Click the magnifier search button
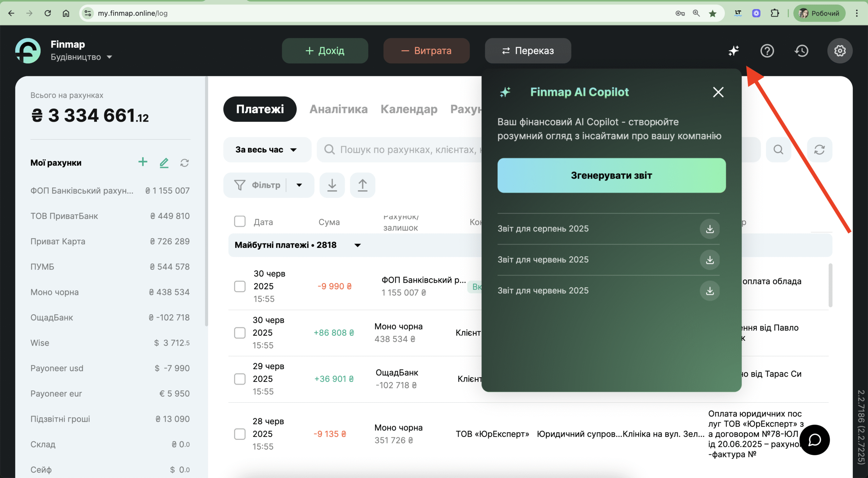Viewport: 868px width, 478px height. point(778,150)
